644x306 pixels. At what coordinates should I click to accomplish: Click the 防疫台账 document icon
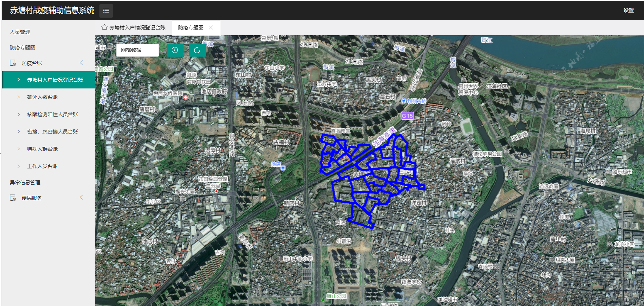tap(13, 63)
